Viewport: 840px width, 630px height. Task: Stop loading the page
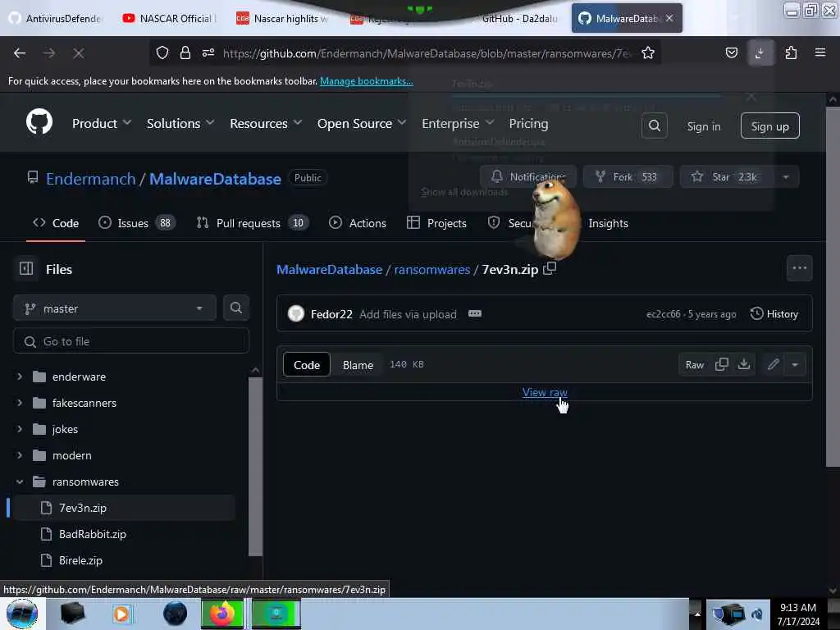tap(78, 53)
